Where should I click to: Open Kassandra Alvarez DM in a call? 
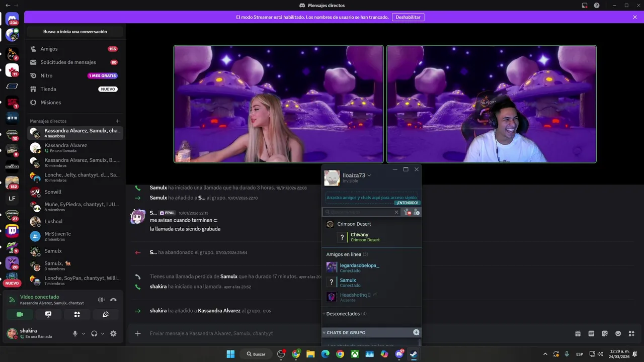click(x=74, y=148)
